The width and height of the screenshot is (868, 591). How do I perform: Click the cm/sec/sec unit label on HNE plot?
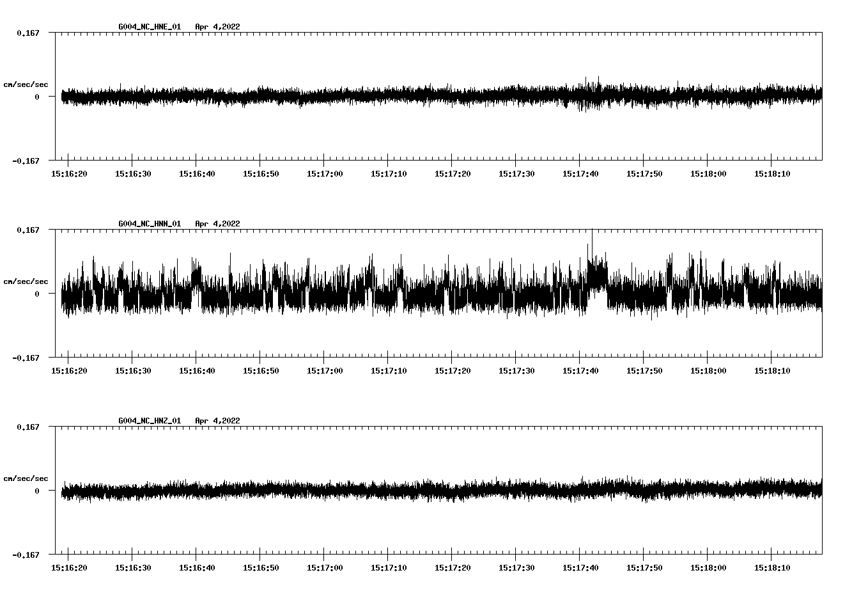(26, 85)
